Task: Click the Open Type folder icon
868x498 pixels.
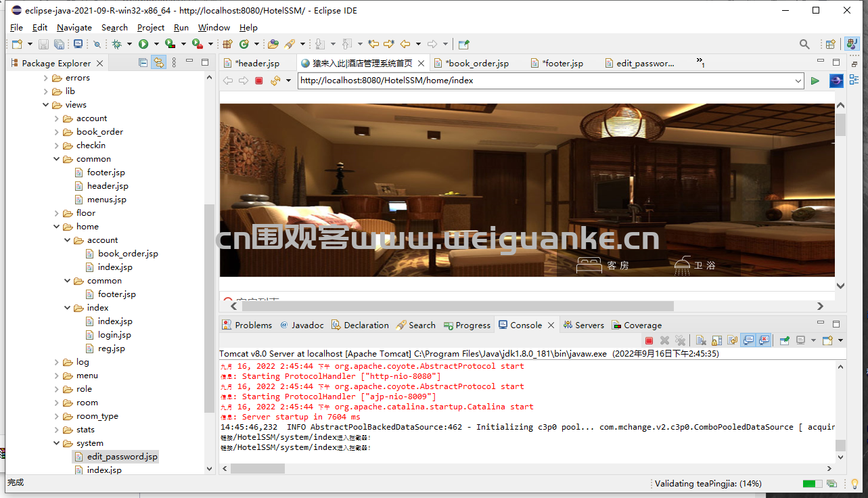Action: [273, 44]
